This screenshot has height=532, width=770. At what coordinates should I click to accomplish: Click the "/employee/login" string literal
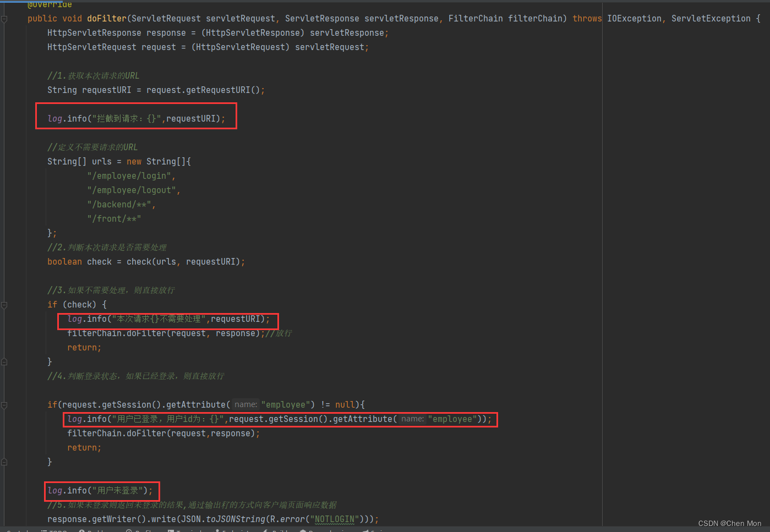point(129,176)
